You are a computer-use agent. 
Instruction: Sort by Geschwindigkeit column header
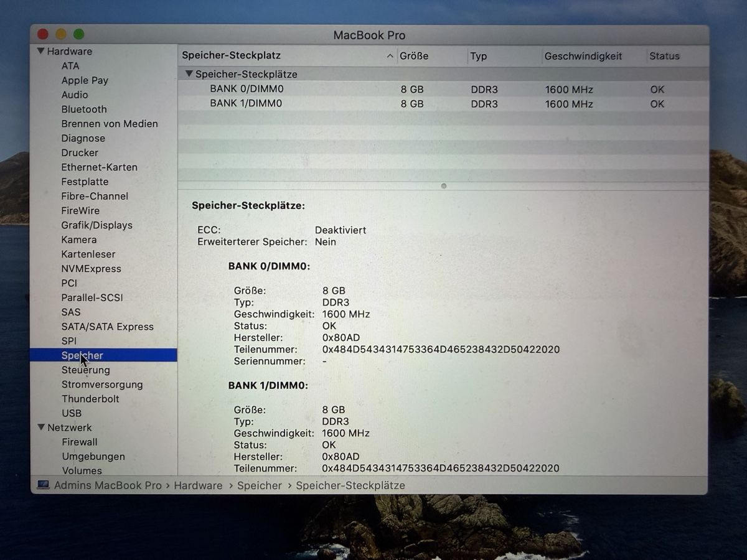point(583,56)
